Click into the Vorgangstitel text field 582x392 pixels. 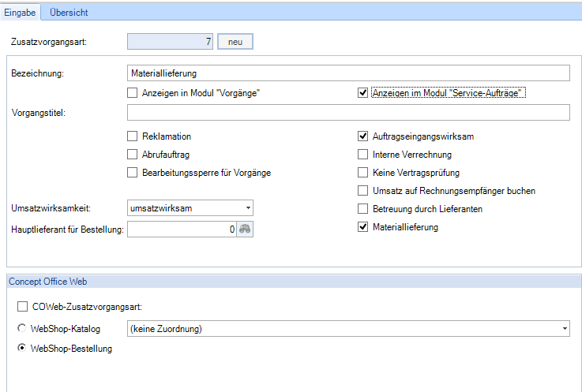[x=347, y=114]
